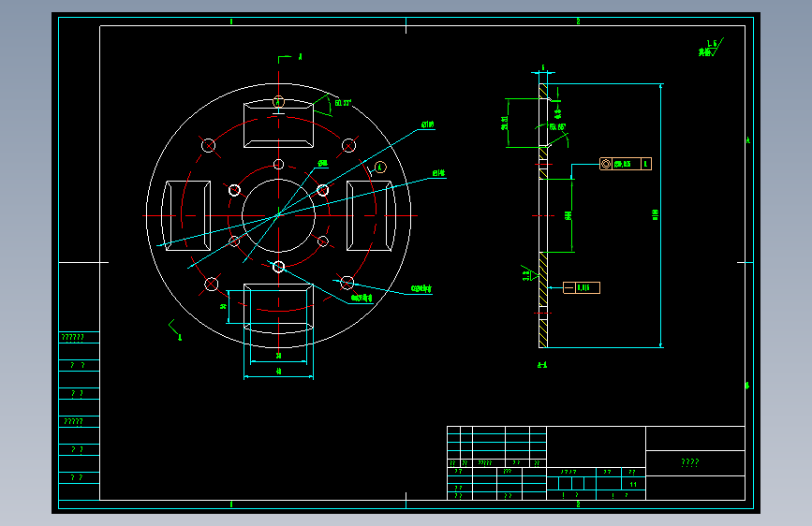812x526 pixels.
Task: Click zone label 1 on bottom border
Action: [x=231, y=504]
